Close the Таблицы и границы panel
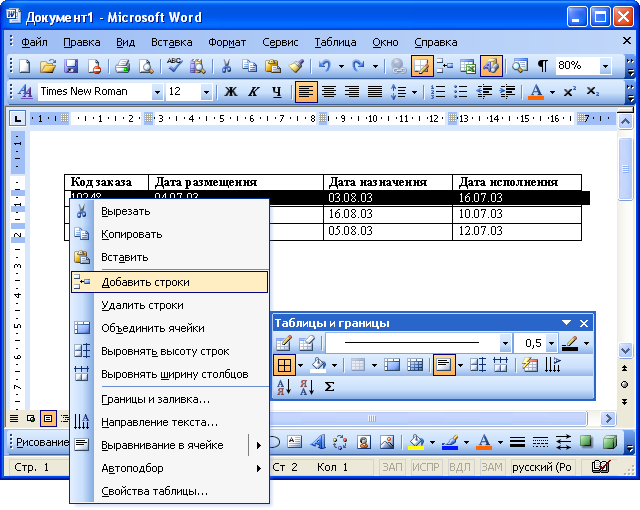This screenshot has height=510, width=640. point(584,324)
